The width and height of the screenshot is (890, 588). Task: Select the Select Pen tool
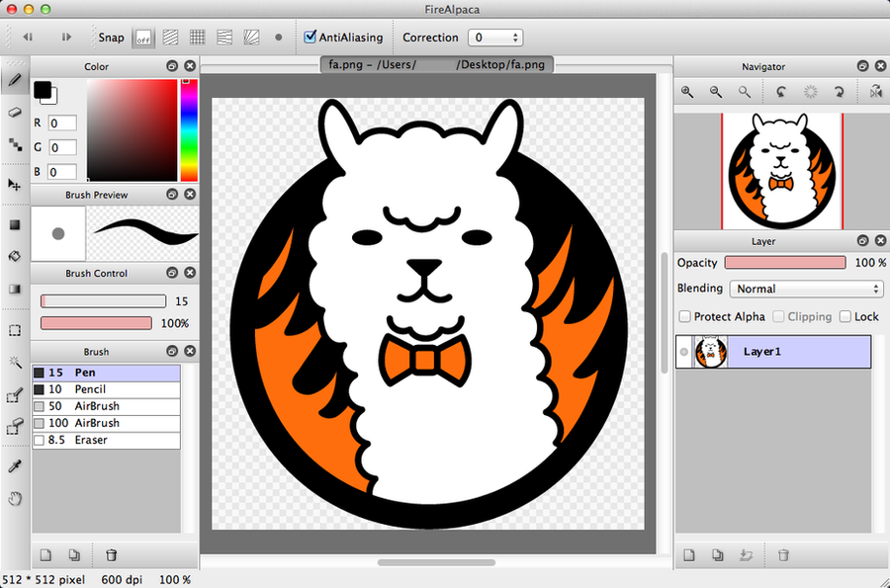tap(15, 394)
